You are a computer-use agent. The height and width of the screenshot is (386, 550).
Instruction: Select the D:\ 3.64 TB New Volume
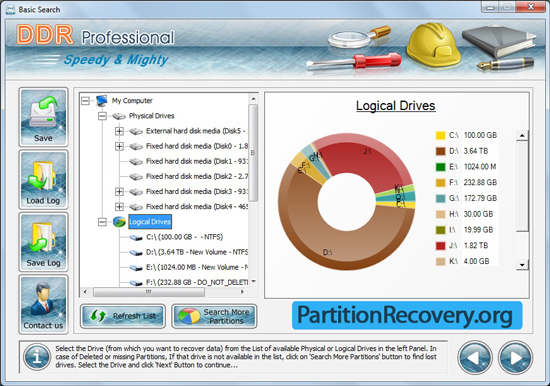(x=189, y=252)
